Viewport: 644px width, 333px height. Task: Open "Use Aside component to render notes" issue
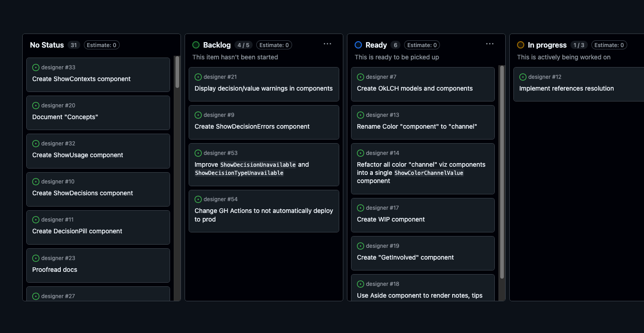pyautogui.click(x=420, y=295)
